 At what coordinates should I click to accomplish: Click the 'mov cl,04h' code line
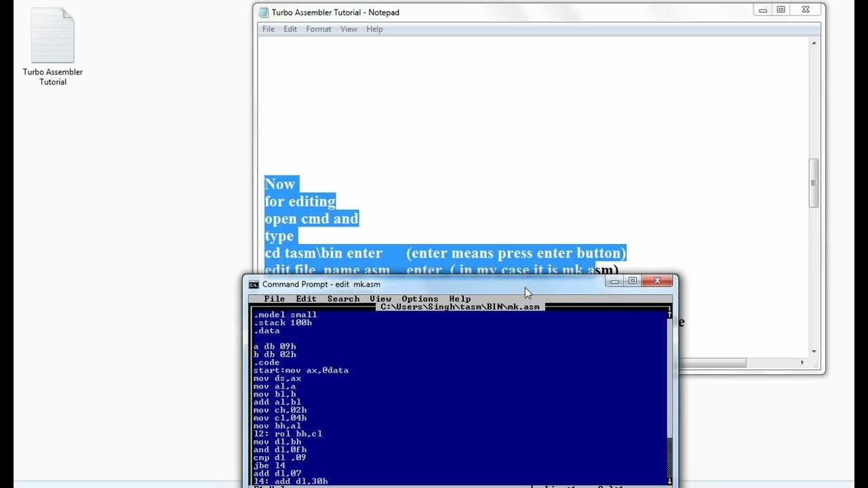(x=280, y=418)
